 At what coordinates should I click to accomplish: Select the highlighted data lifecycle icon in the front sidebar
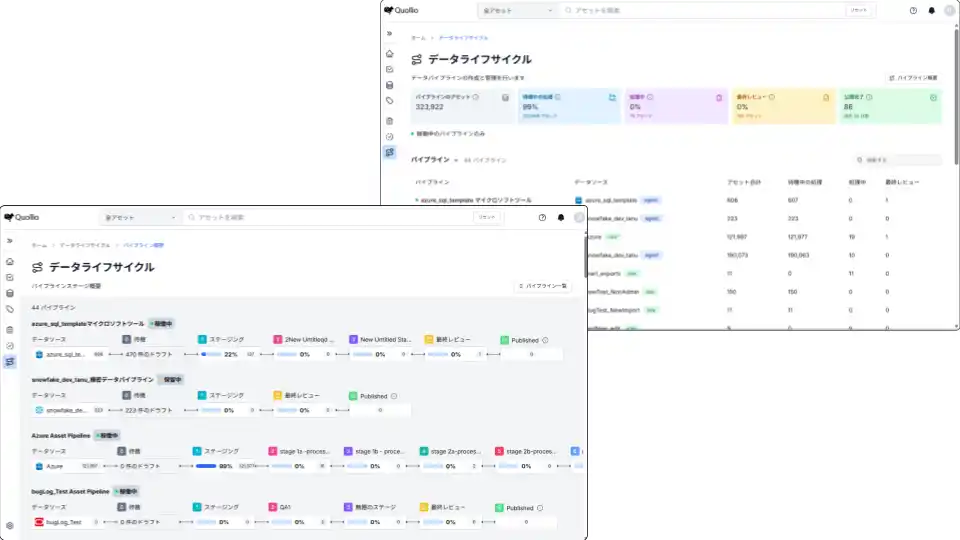point(10,361)
